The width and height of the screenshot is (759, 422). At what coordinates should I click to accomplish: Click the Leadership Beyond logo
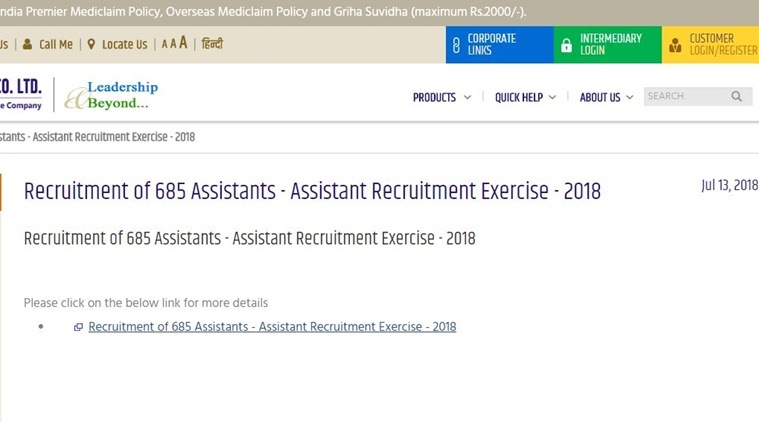[x=110, y=95]
